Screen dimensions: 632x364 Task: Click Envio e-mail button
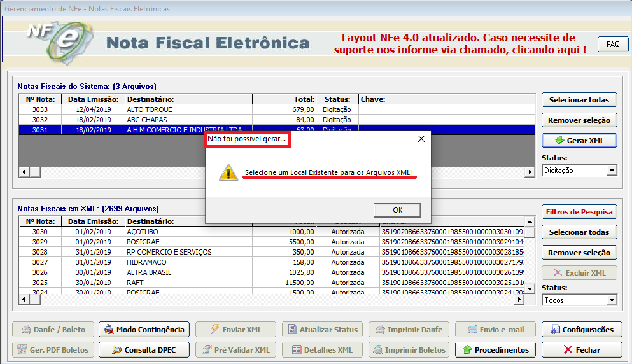pos(495,330)
